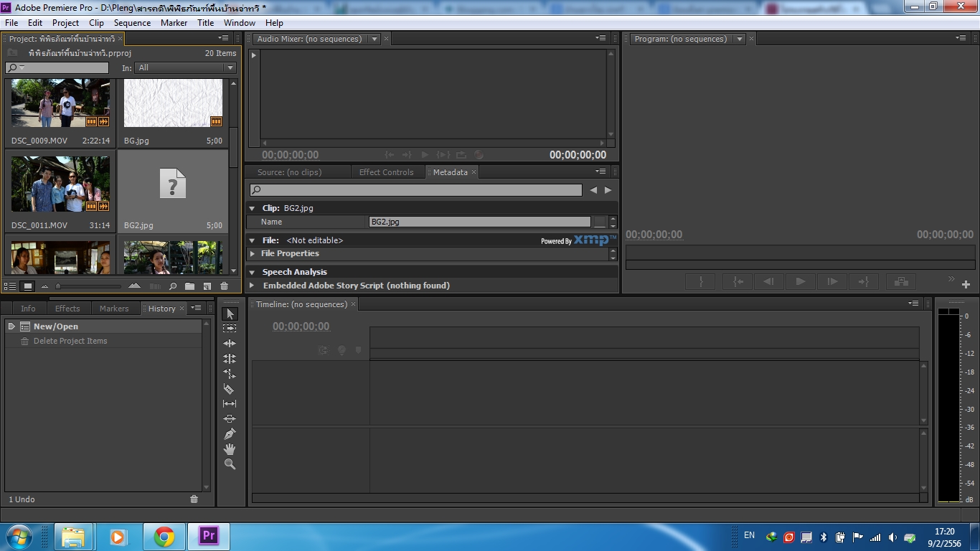Switch to the Info tab
Screen dimensions: 980x551
[x=28, y=309]
